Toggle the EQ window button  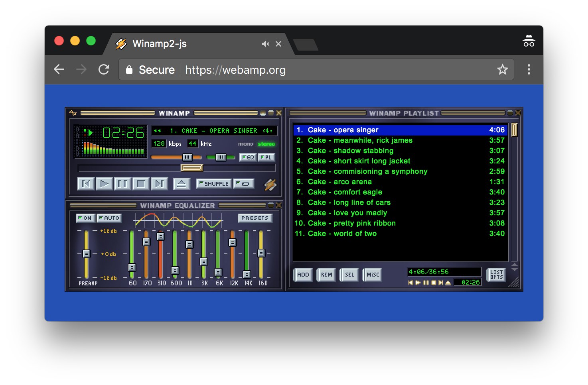point(248,157)
